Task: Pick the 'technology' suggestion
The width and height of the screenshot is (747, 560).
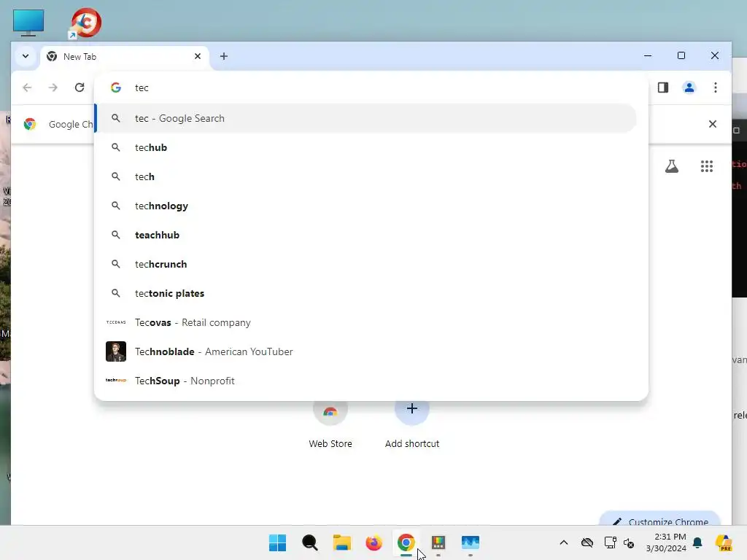Action: click(x=366, y=206)
